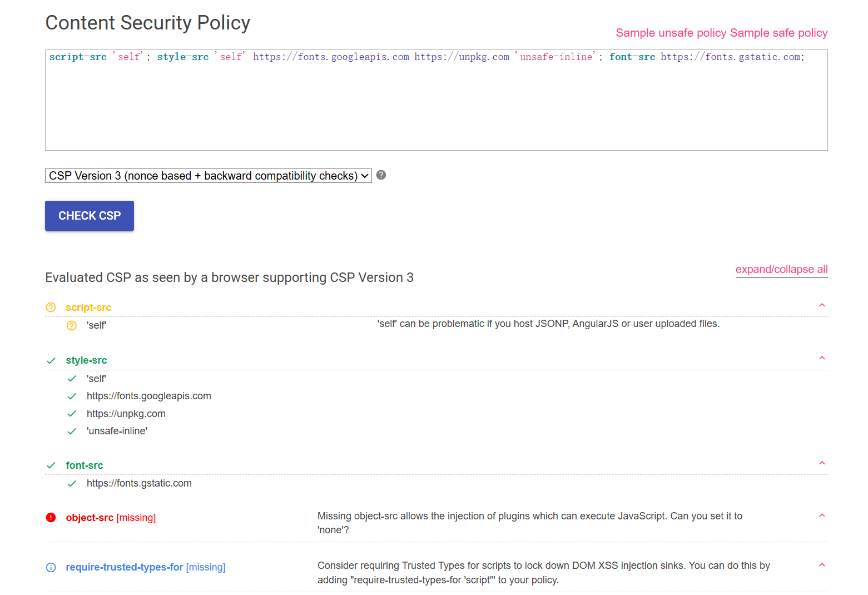This screenshot has width=868, height=595.
Task: Click the 'self' warning icon under script-src
Action: (72, 326)
